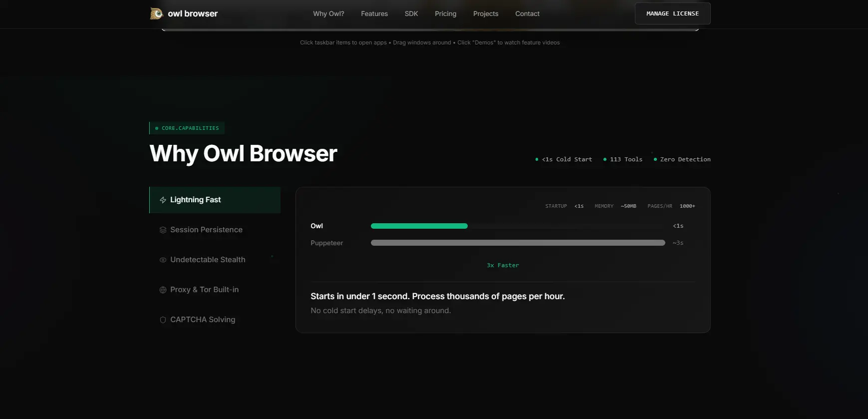Click the owl browser brand name
This screenshot has width=868, height=419.
193,13
